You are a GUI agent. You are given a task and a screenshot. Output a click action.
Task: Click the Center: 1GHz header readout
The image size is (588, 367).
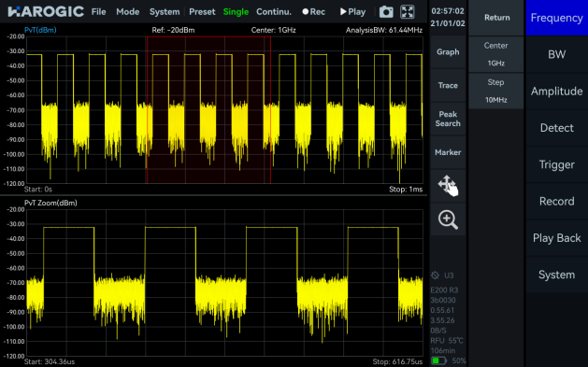(273, 30)
